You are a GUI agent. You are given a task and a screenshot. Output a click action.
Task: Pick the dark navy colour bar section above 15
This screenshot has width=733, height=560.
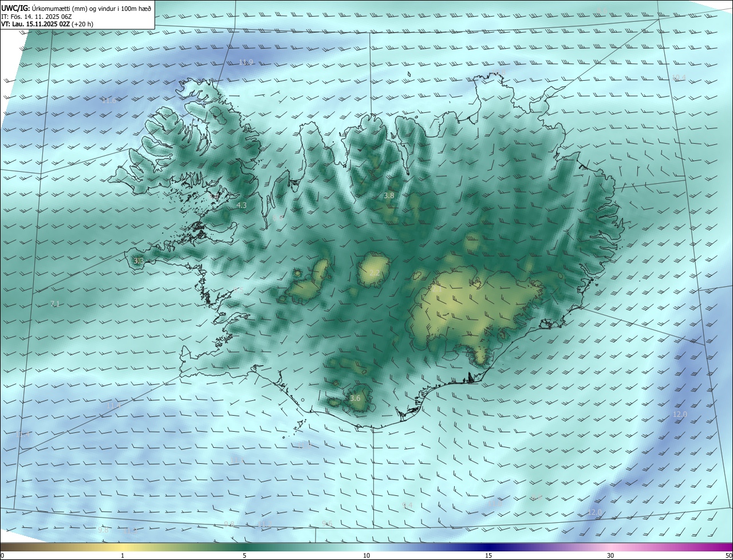[x=488, y=547]
